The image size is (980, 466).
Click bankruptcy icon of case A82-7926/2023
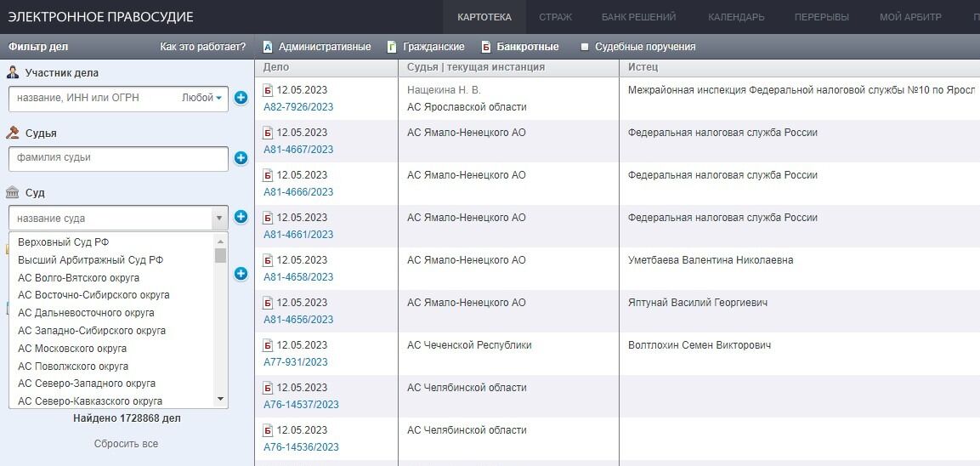pos(268,90)
